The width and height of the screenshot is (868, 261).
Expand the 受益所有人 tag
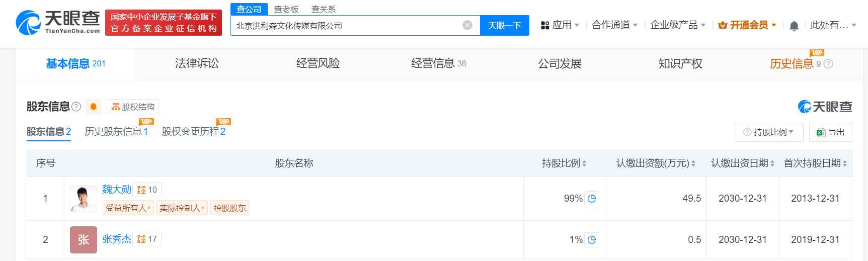pos(128,208)
